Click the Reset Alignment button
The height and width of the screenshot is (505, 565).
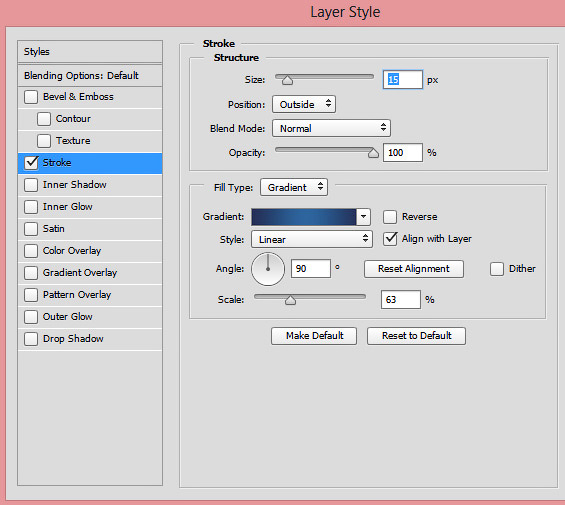click(x=414, y=269)
